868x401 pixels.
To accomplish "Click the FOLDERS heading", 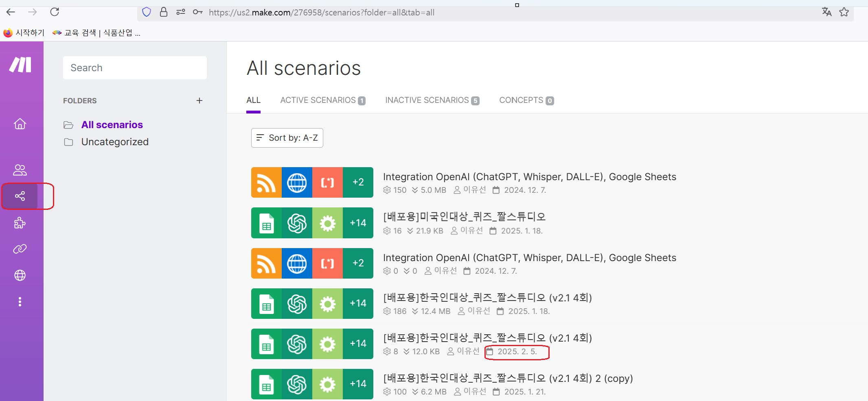I will click(x=80, y=100).
